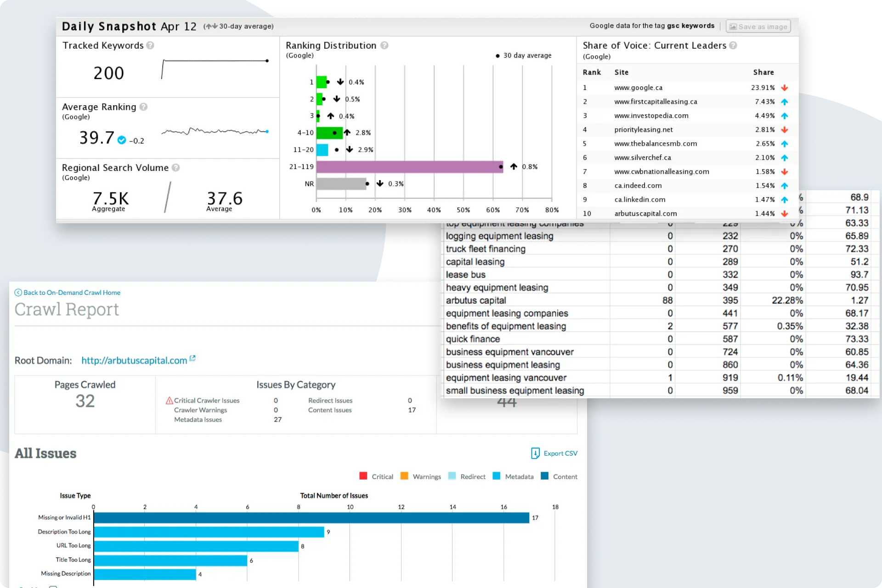Click red down arrow for www.google.ca
This screenshot has height=588, width=882.
coord(785,88)
